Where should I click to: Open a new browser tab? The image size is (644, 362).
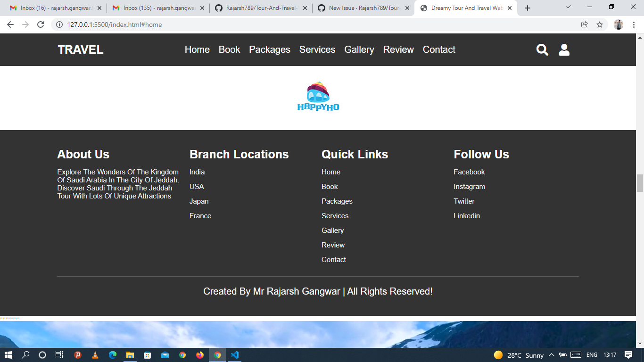tap(528, 8)
